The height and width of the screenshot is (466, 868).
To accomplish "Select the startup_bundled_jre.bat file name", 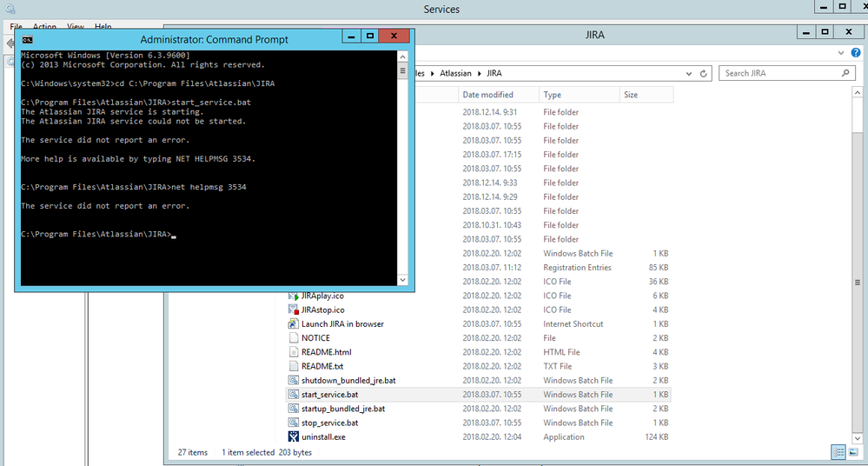I will 343,409.
